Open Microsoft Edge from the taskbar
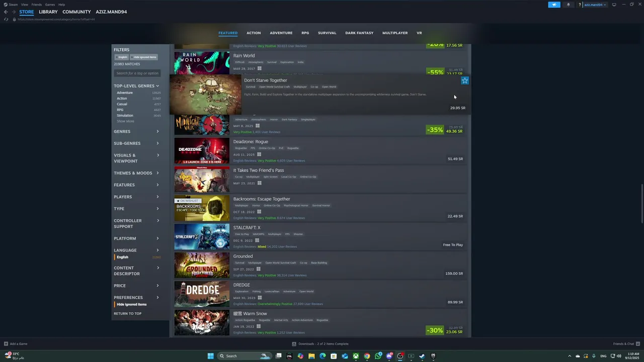The width and height of the screenshot is (644, 362). pyautogui.click(x=323, y=356)
